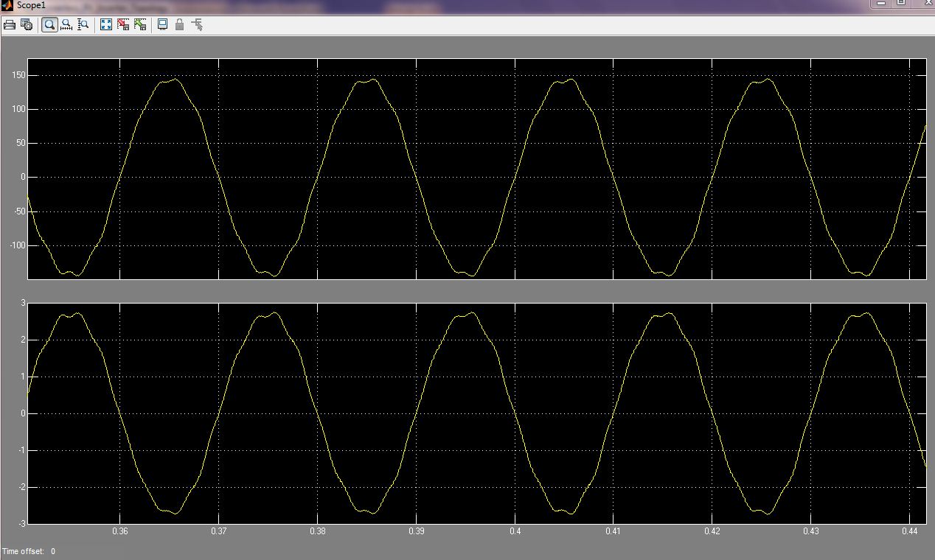Toggle the Floating scope mode
Screen dimensions: 935x560
point(162,25)
